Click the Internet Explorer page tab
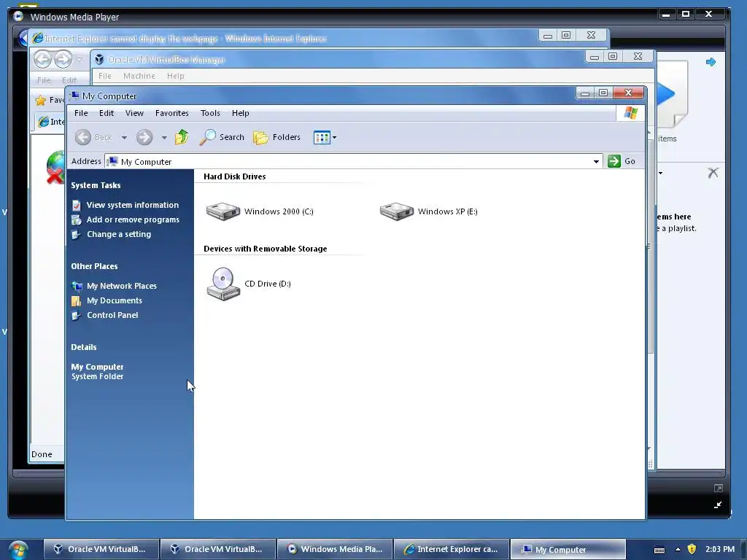Screen dimensions: 747x560 point(50,122)
